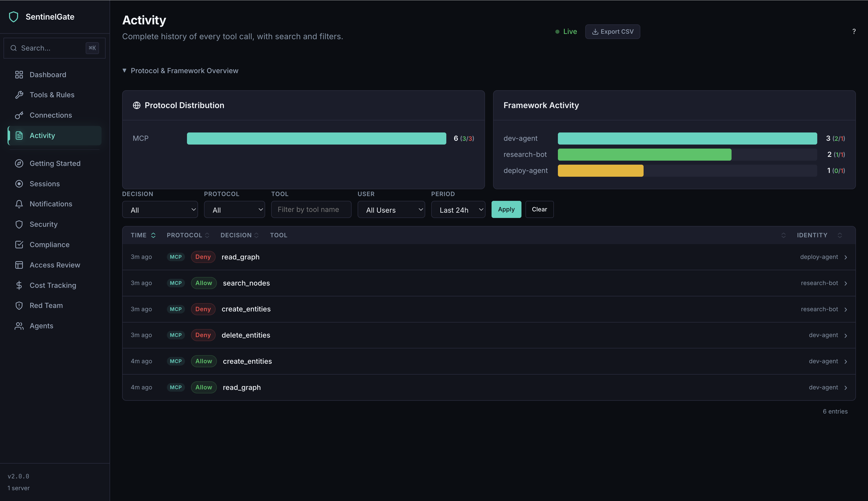Screen dimensions: 868x501
Task: Click the Connections key icon
Action: 19,115
